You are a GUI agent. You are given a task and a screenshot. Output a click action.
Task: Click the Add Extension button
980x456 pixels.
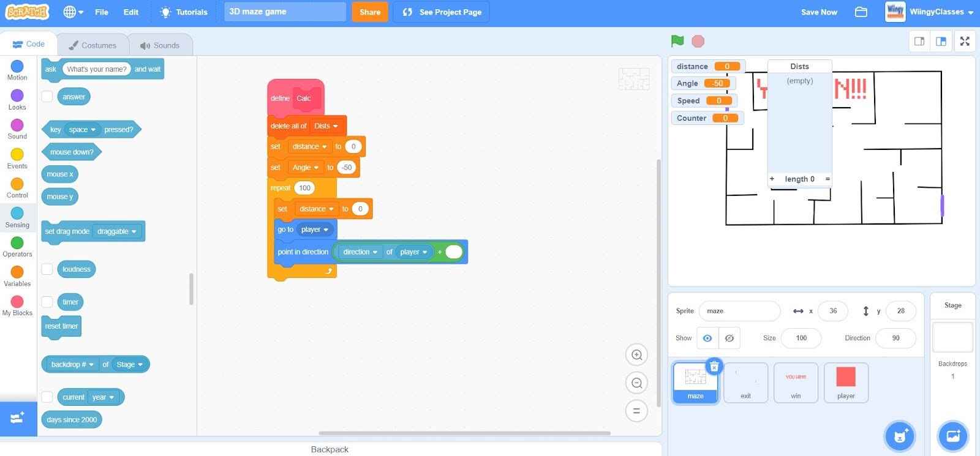tap(18, 418)
